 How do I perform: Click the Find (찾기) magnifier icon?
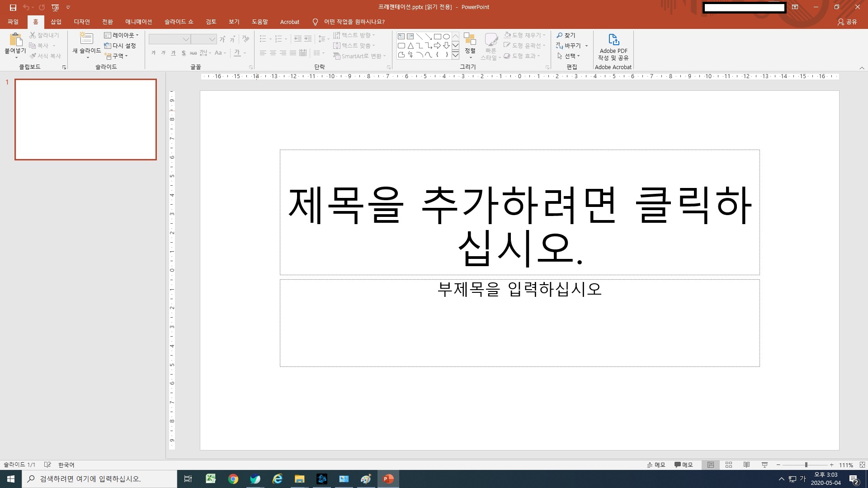click(x=560, y=35)
